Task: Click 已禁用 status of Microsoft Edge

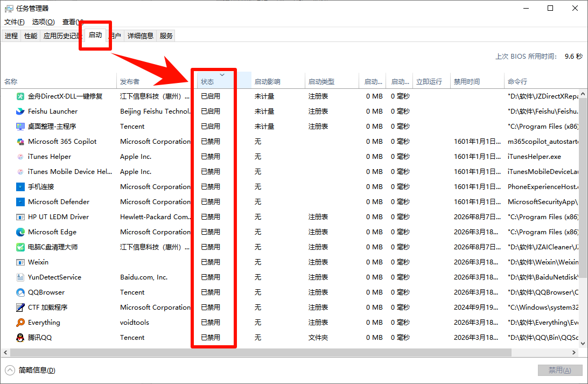Action: tap(211, 232)
